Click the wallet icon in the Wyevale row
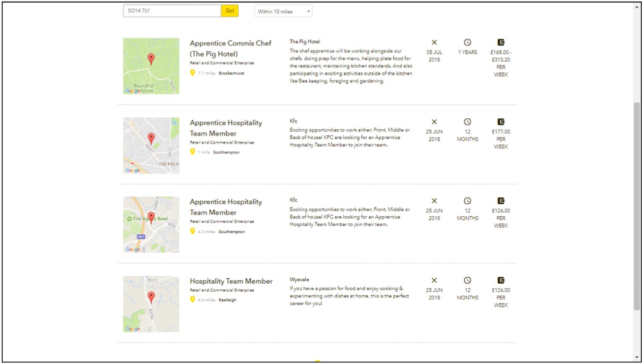This screenshot has width=644, height=364. tap(501, 280)
